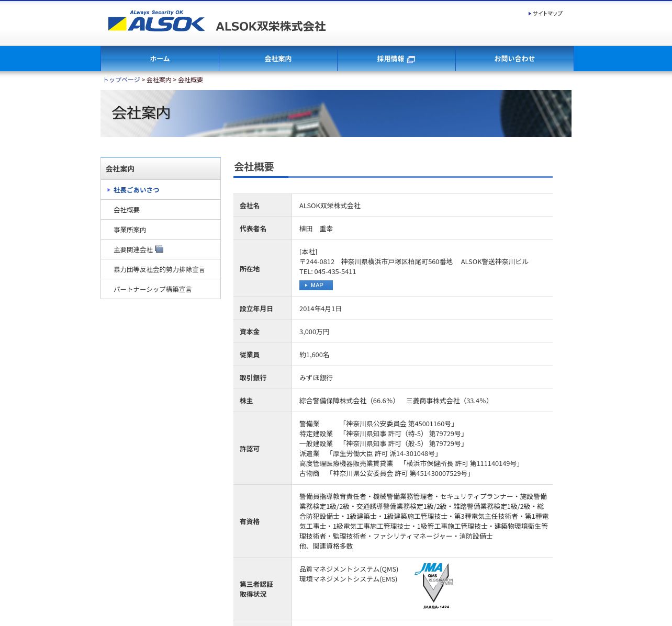This screenshot has width=672, height=626.
Task: Click capital value 3,000万円
Action: click(315, 332)
